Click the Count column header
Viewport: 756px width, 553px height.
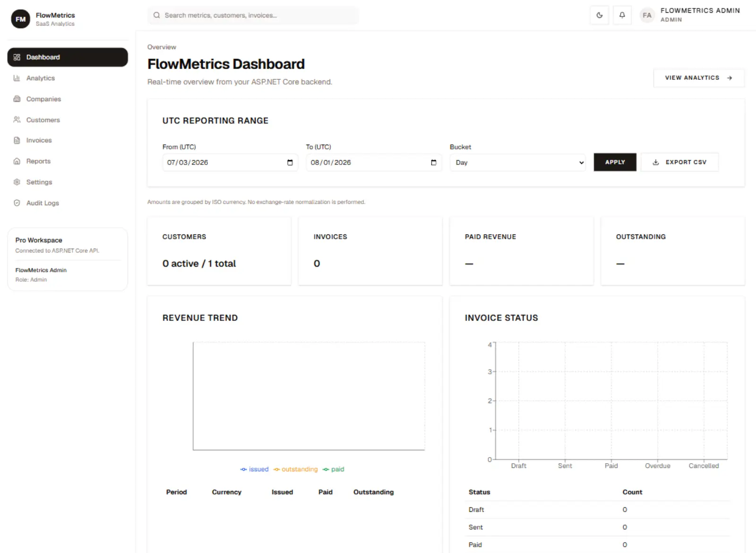632,492
